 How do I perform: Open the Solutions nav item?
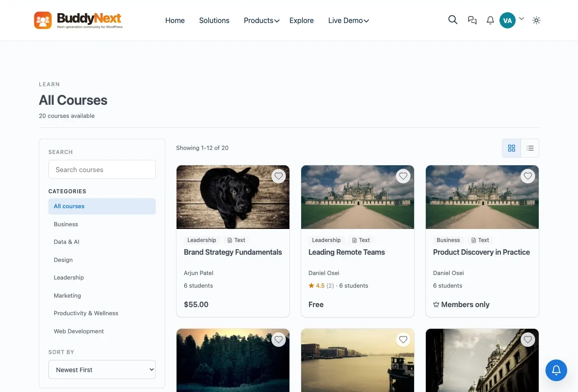click(214, 20)
